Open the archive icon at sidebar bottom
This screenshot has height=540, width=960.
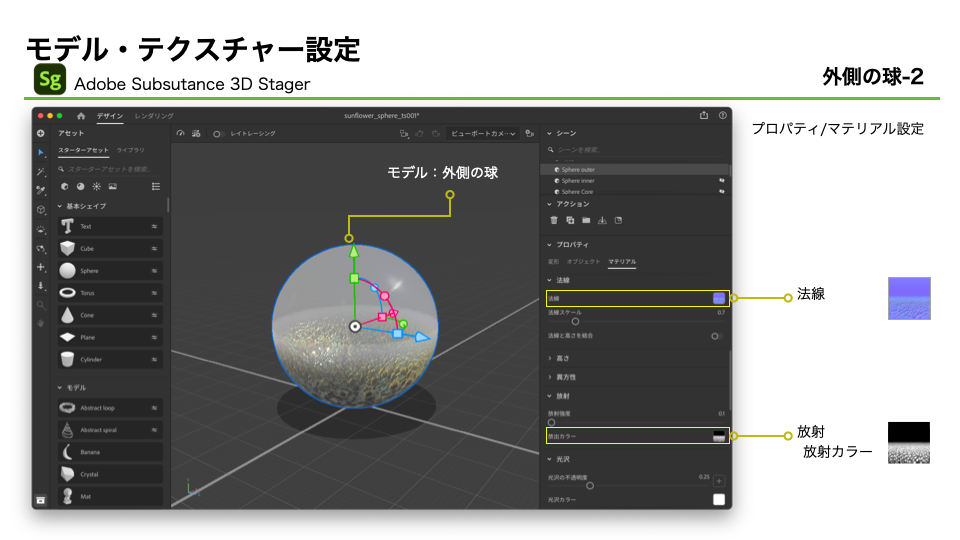pos(40,500)
